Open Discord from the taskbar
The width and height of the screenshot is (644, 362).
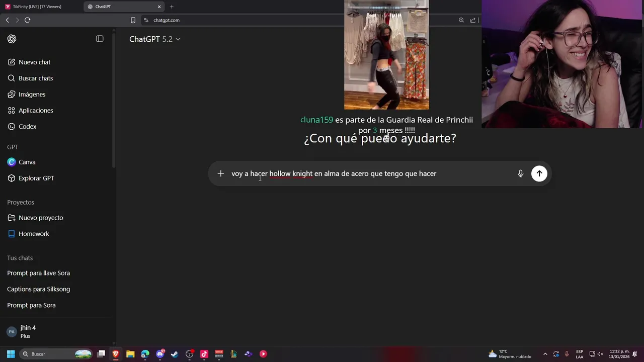[160, 354]
